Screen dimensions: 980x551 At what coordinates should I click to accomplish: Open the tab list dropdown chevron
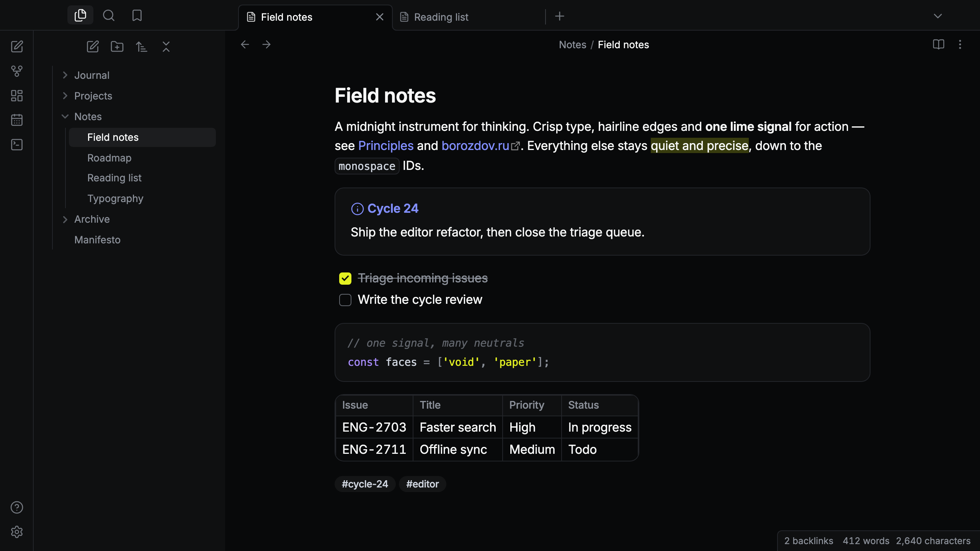pyautogui.click(x=938, y=16)
